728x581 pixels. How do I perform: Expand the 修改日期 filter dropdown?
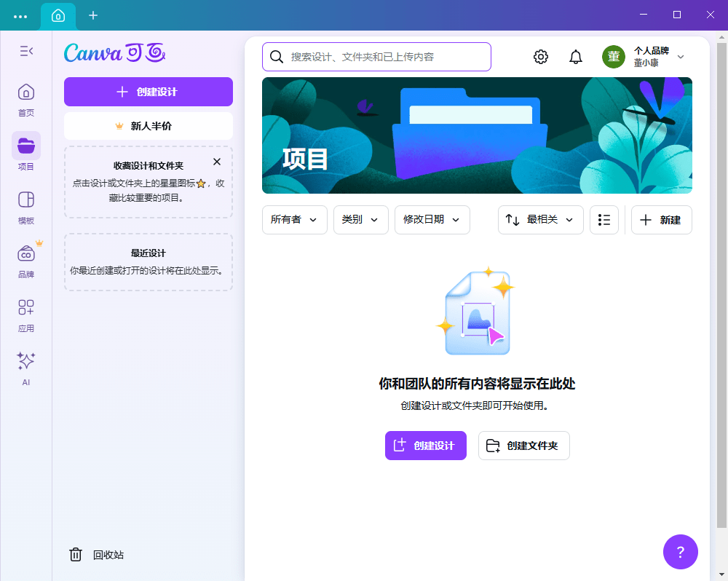pos(432,220)
